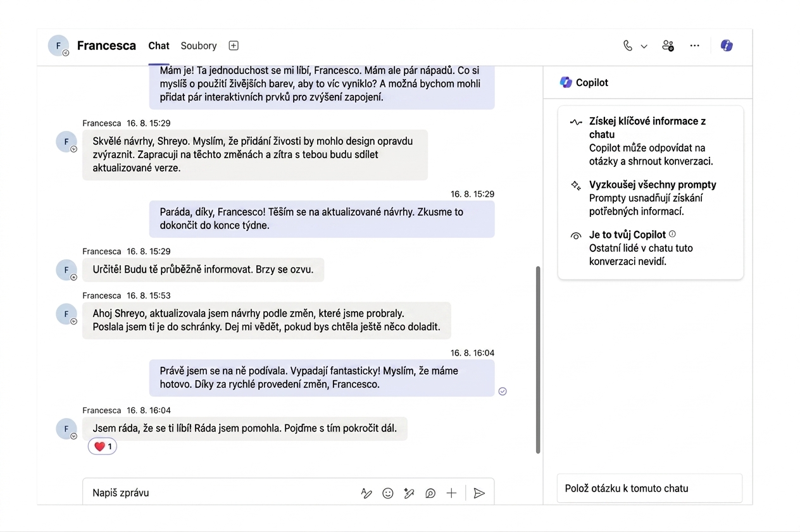The image size is (800, 532).
Task: Add a new tab with plus icon
Action: click(x=234, y=46)
